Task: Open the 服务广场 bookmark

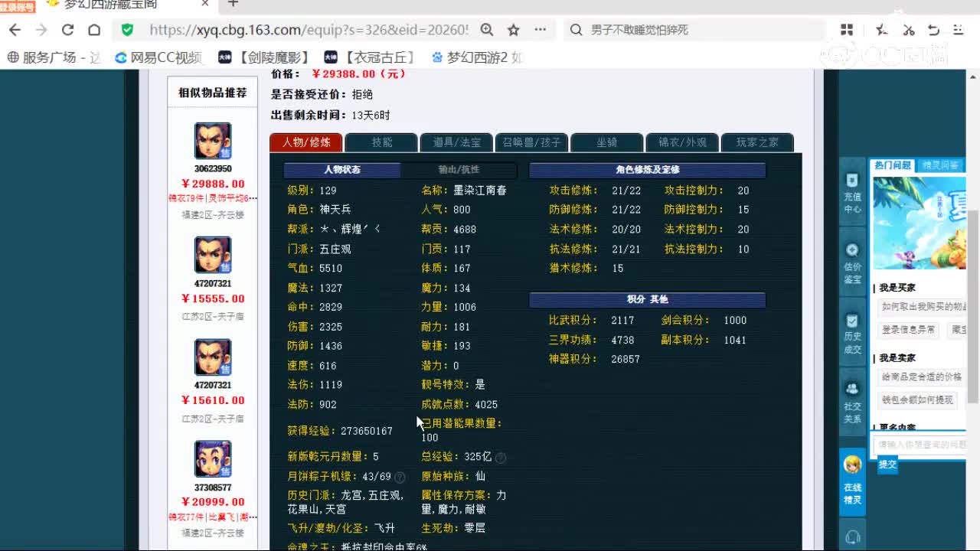Action: click(54, 57)
